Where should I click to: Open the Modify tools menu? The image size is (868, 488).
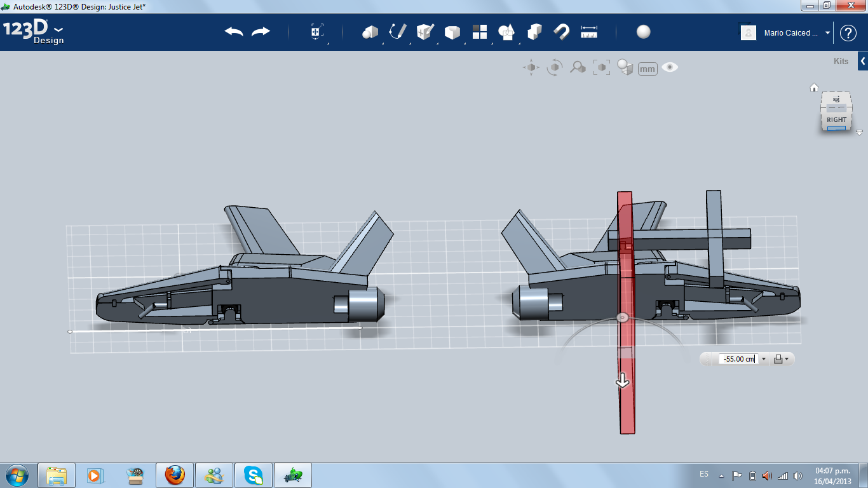pos(452,32)
